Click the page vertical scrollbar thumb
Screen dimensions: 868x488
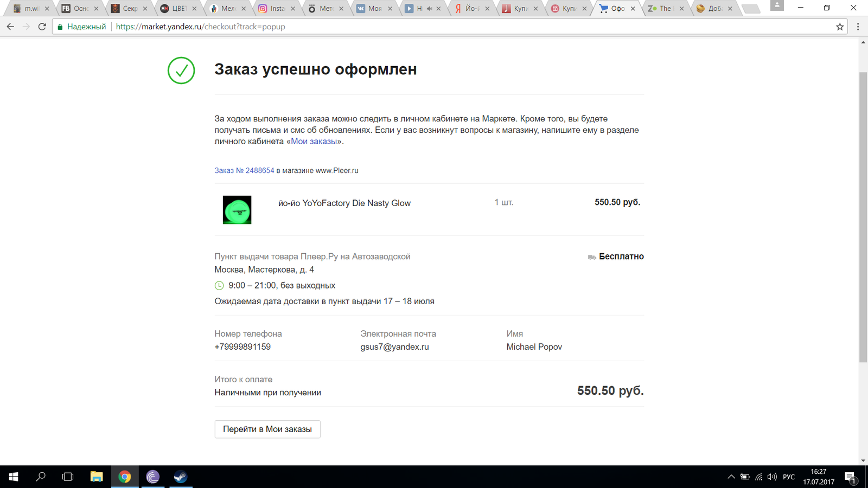click(x=863, y=217)
